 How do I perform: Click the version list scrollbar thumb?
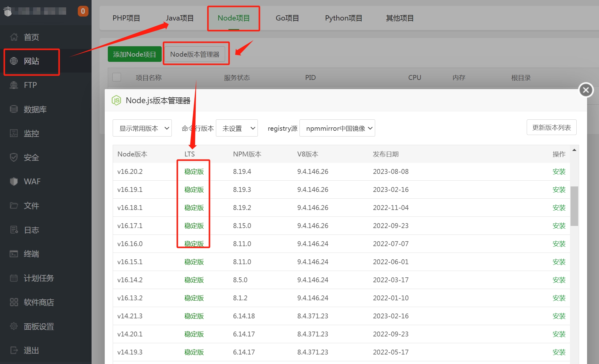574,206
